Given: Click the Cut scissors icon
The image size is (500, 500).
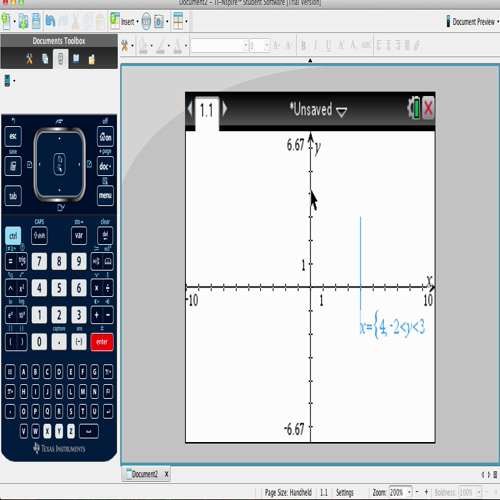Looking at the screenshot, I should 76,21.
